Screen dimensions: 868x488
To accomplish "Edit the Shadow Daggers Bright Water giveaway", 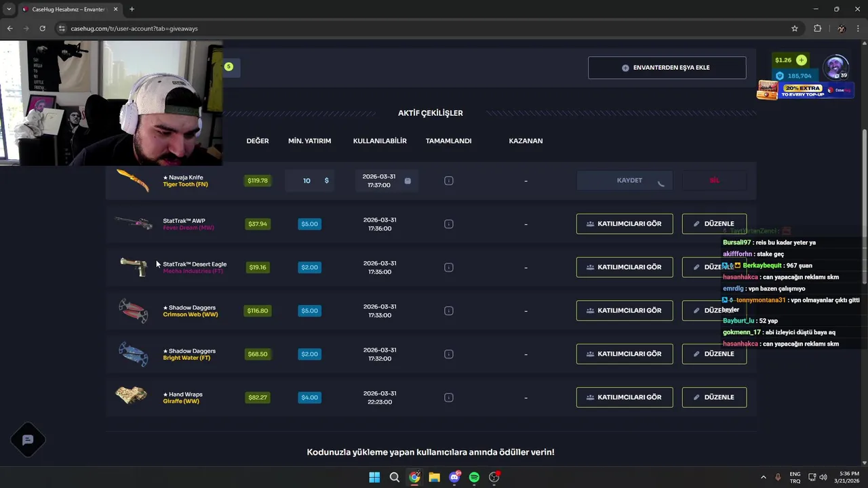I will (x=714, y=354).
